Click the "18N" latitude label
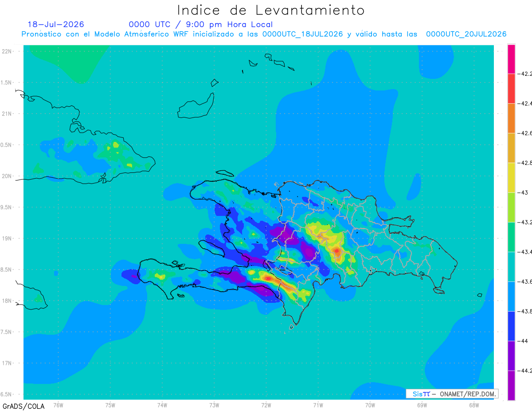Viewport: 532px width, 411px height. coord(7,301)
